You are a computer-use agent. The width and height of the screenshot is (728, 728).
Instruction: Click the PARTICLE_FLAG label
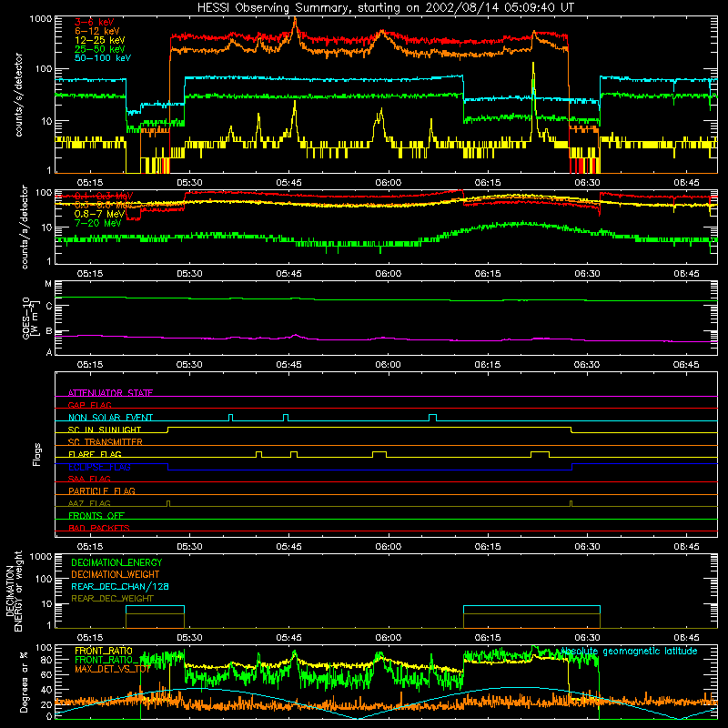(102, 490)
